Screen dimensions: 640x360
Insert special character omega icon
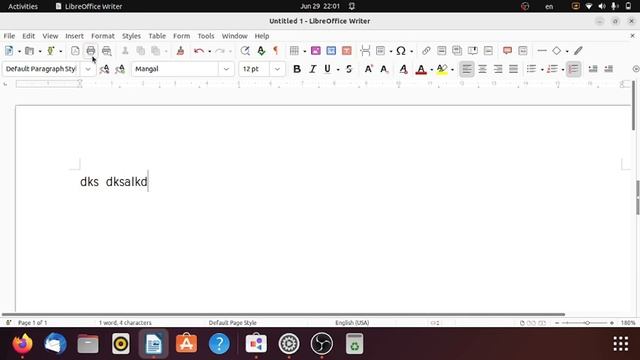coord(401,51)
